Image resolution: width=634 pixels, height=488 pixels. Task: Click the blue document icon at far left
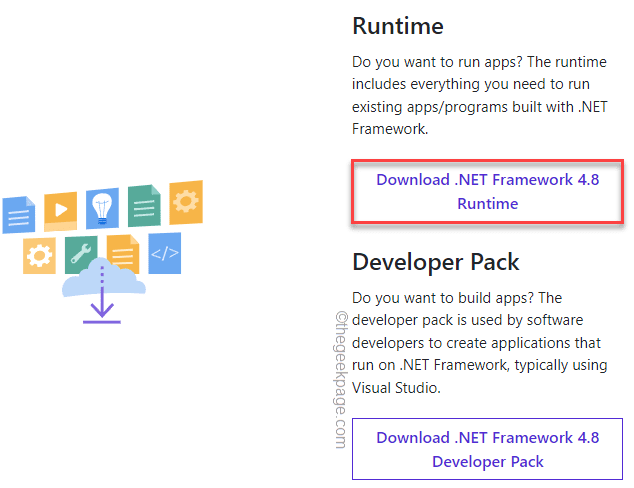click(x=19, y=215)
